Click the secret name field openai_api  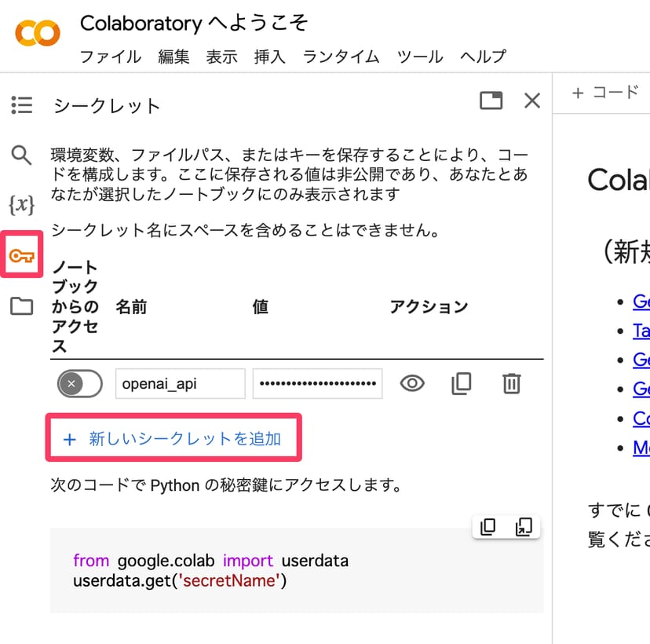[180, 384]
